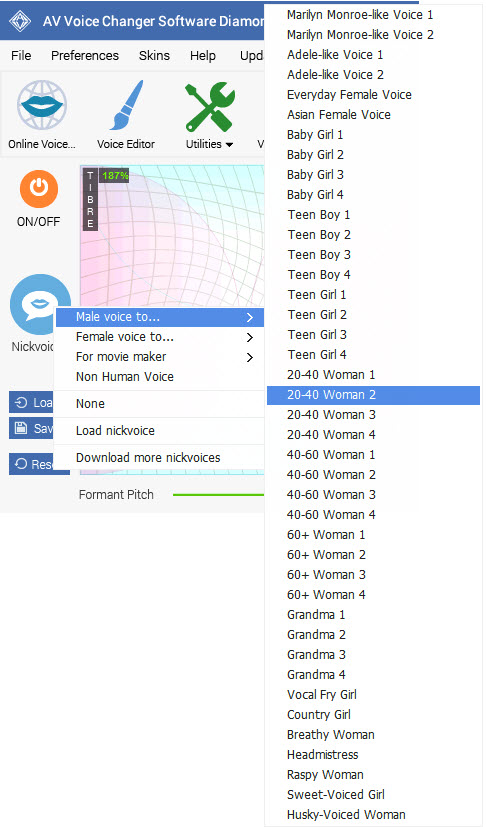Viewport: 486px width, 827px height.
Task: Open the Voice Editor brush icon
Action: [127, 105]
